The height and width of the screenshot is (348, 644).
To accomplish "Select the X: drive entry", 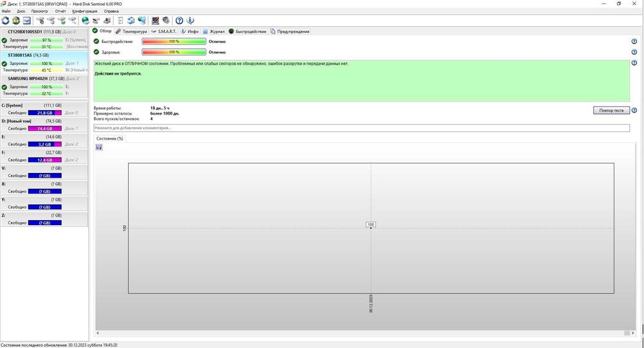I will (44, 188).
